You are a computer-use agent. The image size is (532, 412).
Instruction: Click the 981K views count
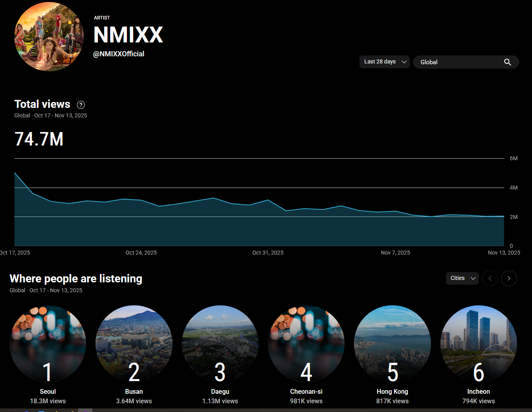306,401
